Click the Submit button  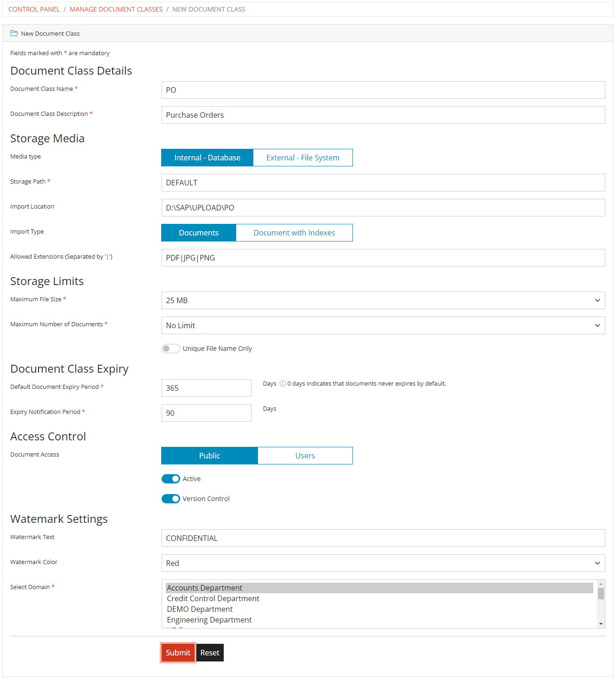coord(178,652)
